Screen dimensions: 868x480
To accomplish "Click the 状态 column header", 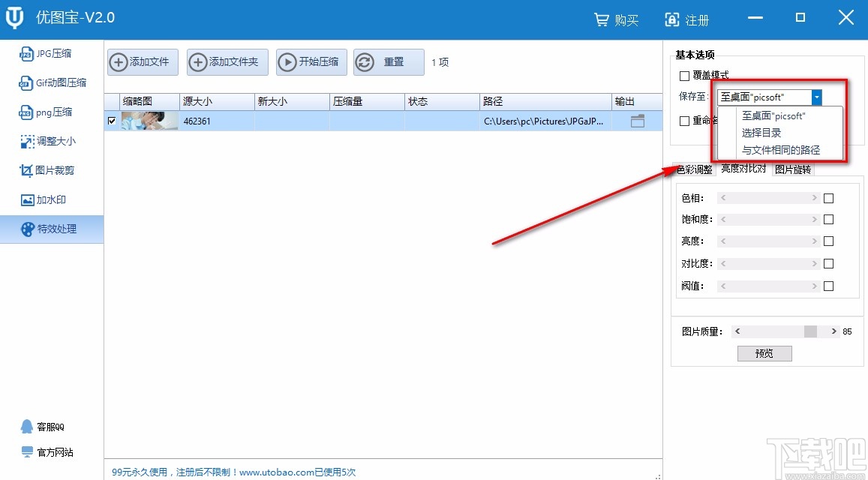I will point(442,101).
